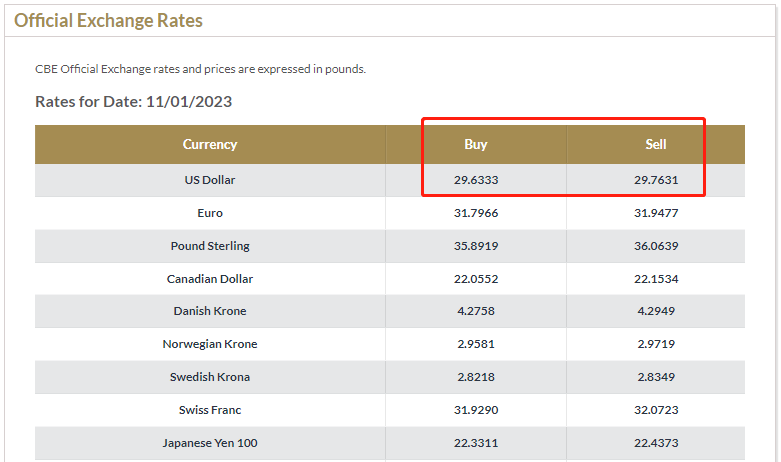This screenshot has width=781, height=462.
Task: Click the Buy column header
Action: point(476,144)
